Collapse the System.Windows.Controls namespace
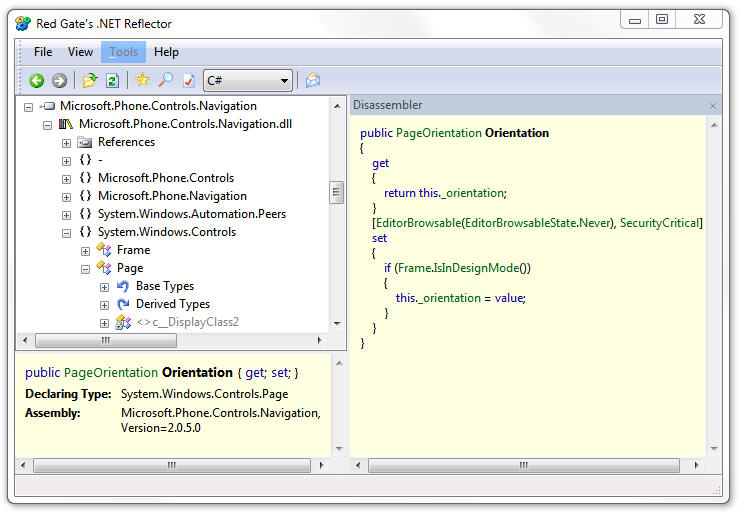The height and width of the screenshot is (513, 740). pos(66,233)
